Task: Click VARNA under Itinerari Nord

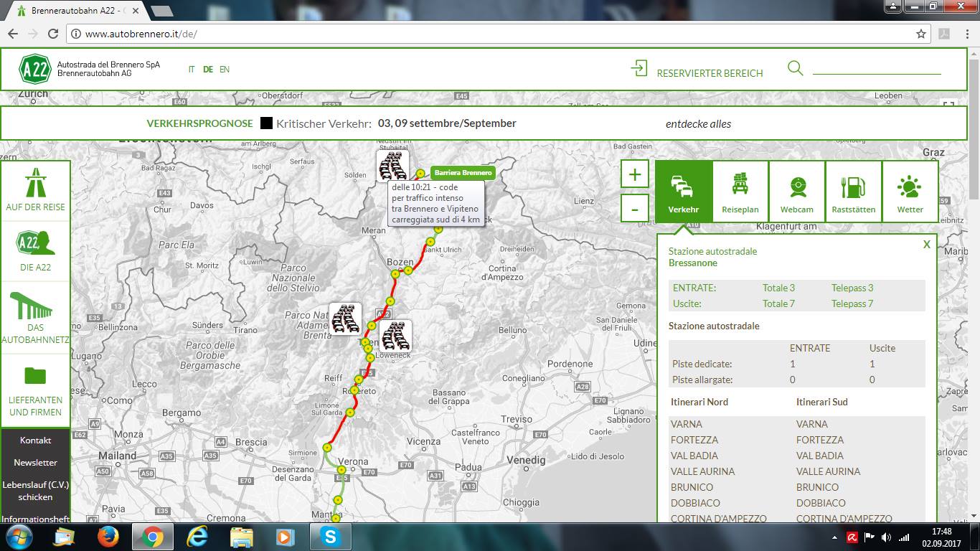Action: point(687,424)
